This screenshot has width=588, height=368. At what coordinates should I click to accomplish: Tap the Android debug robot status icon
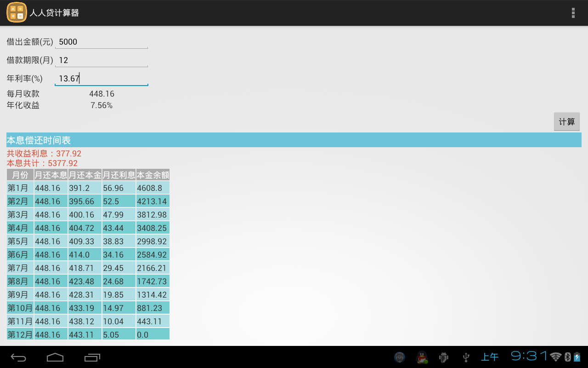coord(443,357)
